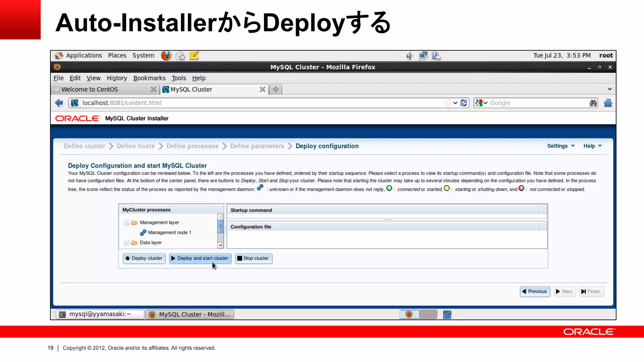
Task: Open the System menu
Action: (143, 55)
